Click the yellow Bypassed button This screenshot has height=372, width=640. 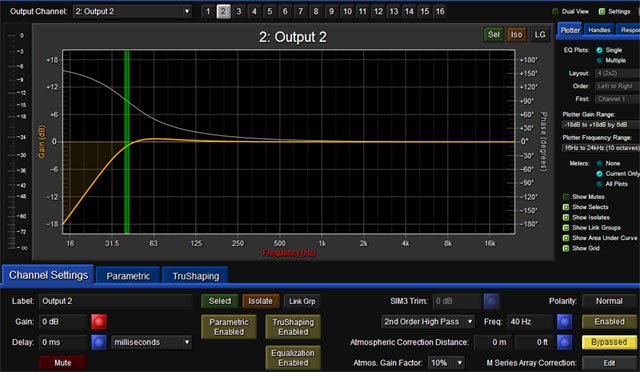609,342
